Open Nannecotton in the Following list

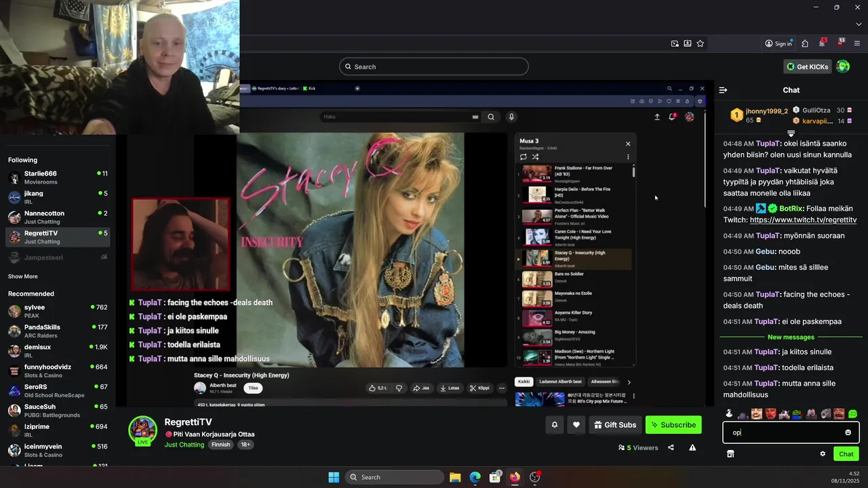point(57,217)
